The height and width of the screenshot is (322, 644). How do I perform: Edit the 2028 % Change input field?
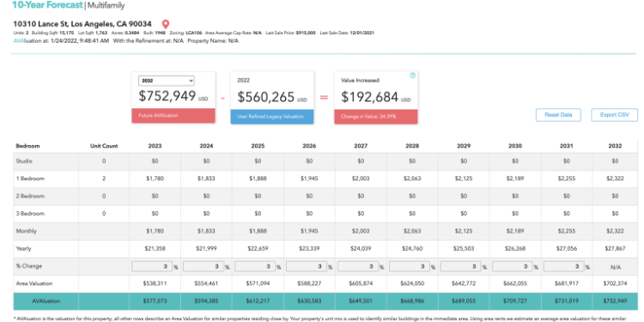point(410,266)
